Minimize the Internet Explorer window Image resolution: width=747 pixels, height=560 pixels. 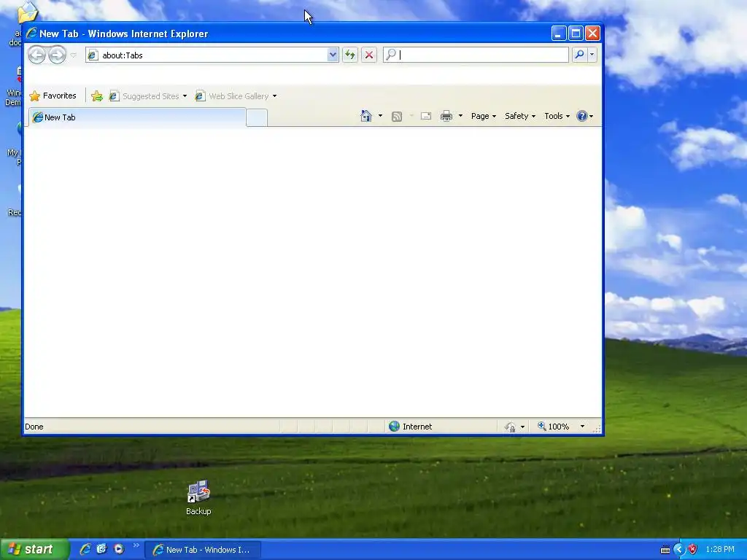pyautogui.click(x=559, y=34)
